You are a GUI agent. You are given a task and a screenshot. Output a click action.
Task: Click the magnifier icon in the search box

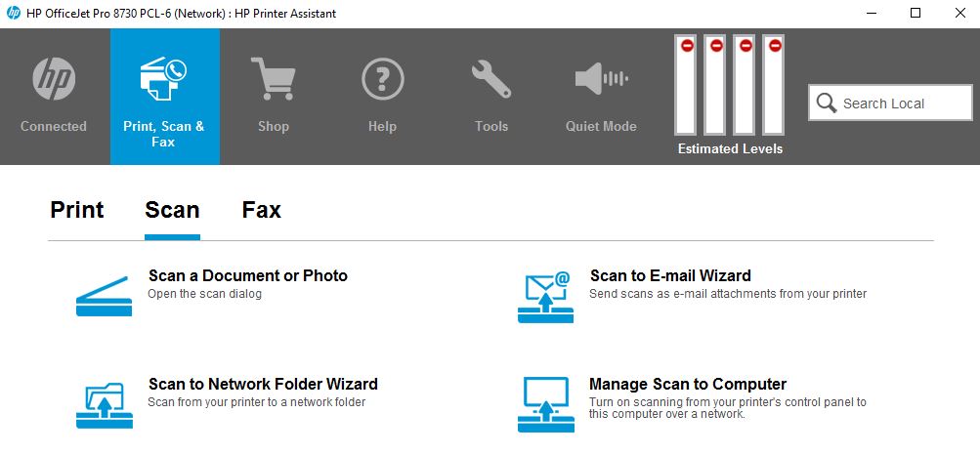(827, 103)
